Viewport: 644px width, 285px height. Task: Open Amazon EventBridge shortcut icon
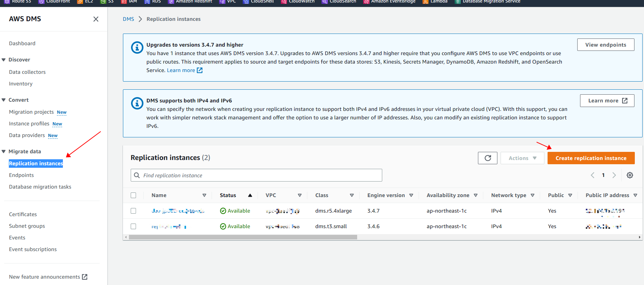366,1
